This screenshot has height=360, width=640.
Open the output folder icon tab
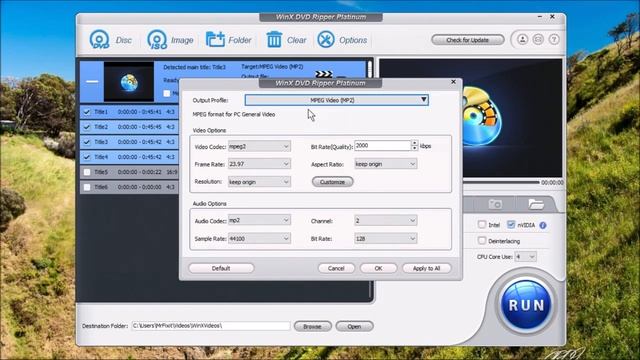click(x=536, y=204)
